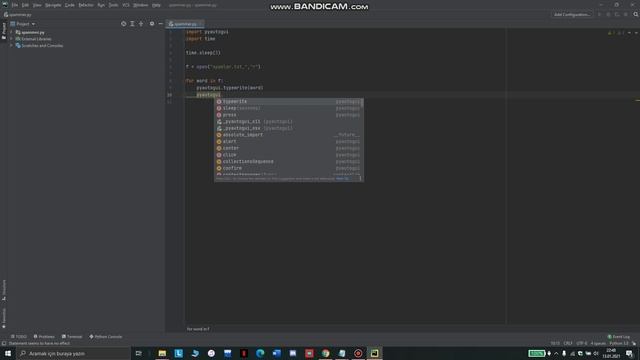Click the Project vertical side tab
Image resolution: width=640 pixels, height=360 pixels.
pos(4,31)
